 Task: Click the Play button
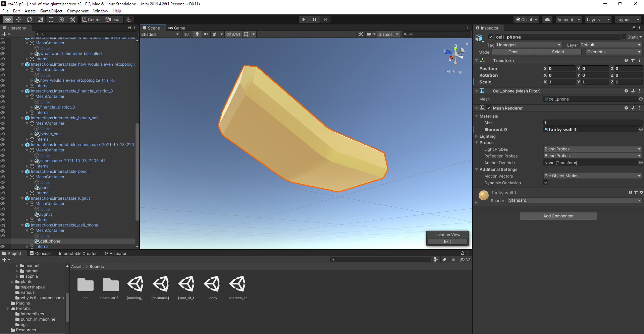click(x=304, y=19)
